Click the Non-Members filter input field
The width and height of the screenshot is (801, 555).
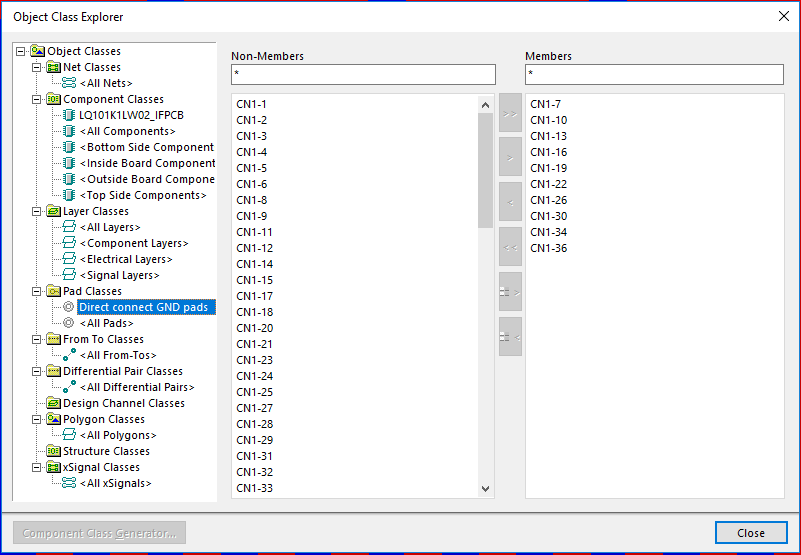pos(363,74)
